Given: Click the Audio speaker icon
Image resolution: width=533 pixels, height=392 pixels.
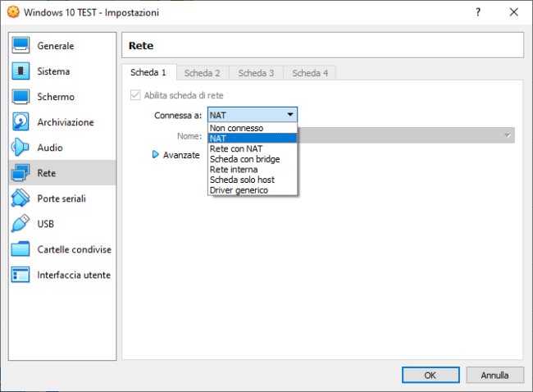Looking at the screenshot, I should click(x=20, y=148).
